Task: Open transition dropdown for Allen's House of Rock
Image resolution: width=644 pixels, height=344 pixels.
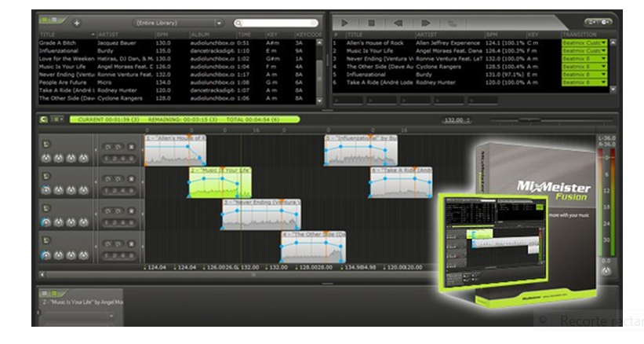Action: pyautogui.click(x=603, y=42)
